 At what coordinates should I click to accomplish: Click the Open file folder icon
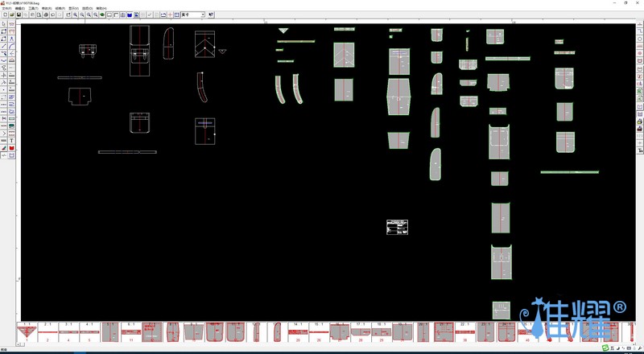[x=11, y=14]
